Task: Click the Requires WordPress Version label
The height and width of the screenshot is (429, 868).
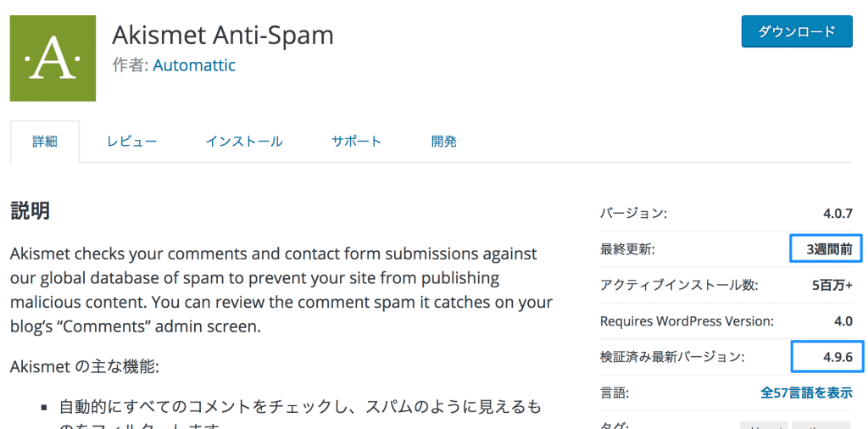Action: [x=687, y=321]
